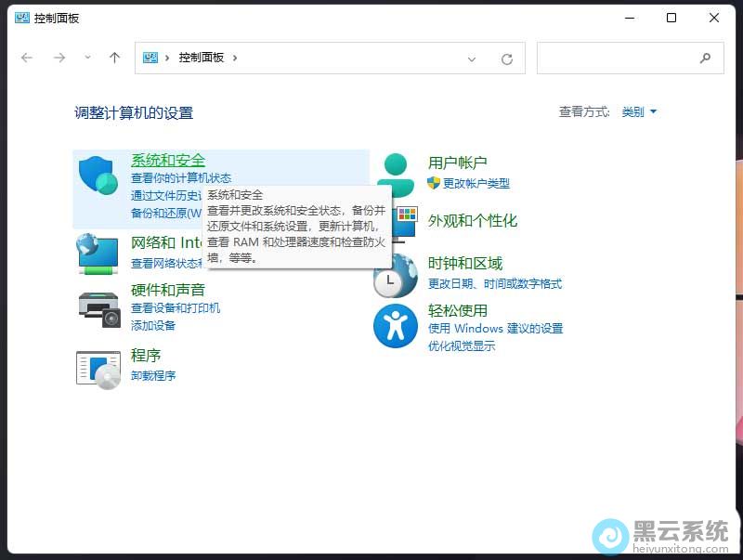Select 更改日期、时间或数字格式 link
The height and width of the screenshot is (560, 743).
click(x=495, y=284)
